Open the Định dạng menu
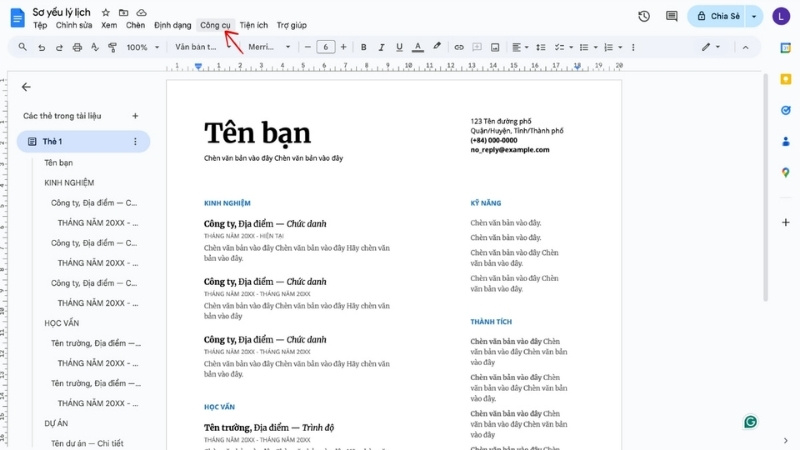This screenshot has height=450, width=800. [x=172, y=25]
